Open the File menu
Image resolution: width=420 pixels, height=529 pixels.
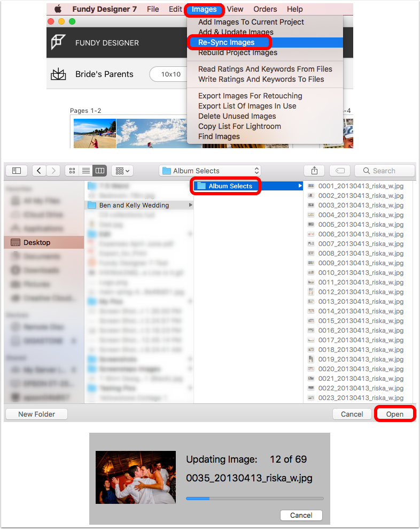[x=153, y=9]
